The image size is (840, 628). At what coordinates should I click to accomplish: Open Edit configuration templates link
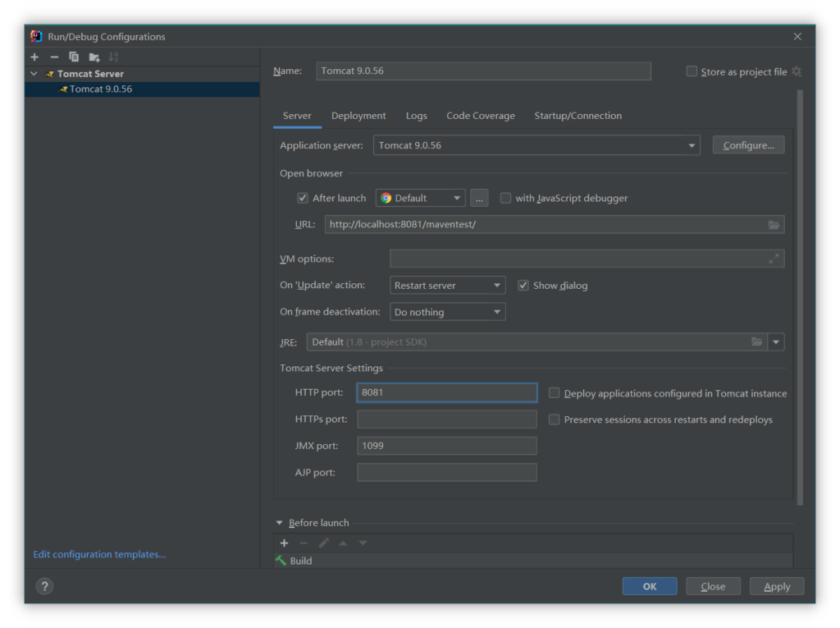point(99,554)
